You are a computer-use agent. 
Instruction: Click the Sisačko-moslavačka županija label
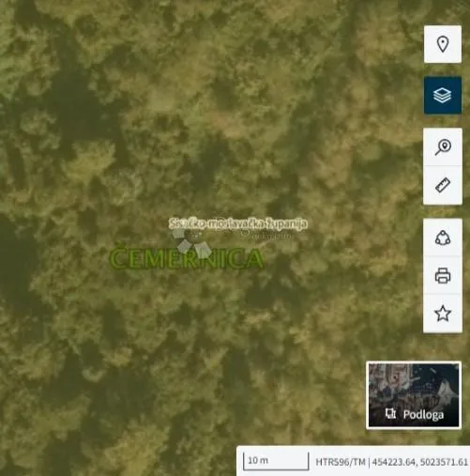[238, 223]
